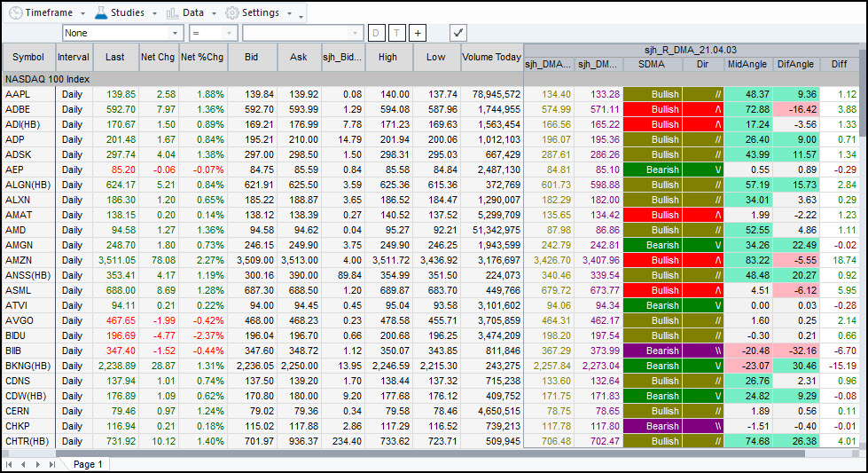The width and height of the screenshot is (868, 473).
Task: Click the SDMA column header
Action: [x=652, y=64]
